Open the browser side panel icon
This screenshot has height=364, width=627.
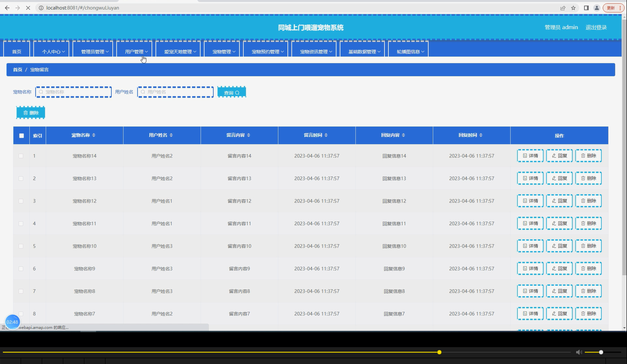pyautogui.click(x=586, y=8)
